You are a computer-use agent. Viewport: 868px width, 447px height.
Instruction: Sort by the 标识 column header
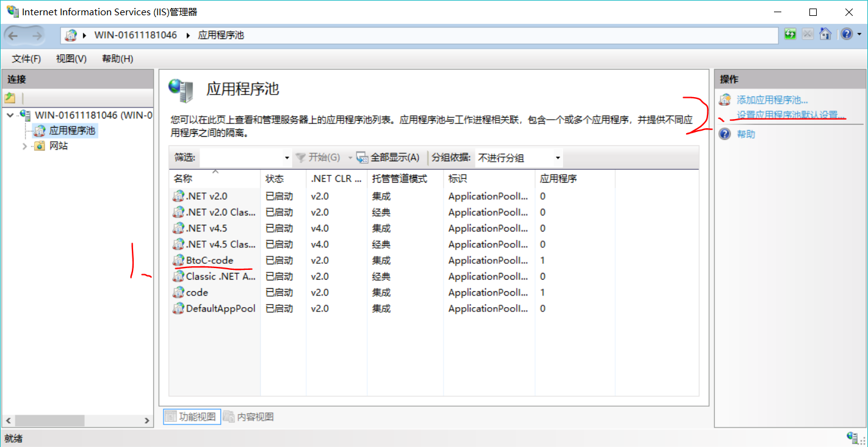pos(489,179)
